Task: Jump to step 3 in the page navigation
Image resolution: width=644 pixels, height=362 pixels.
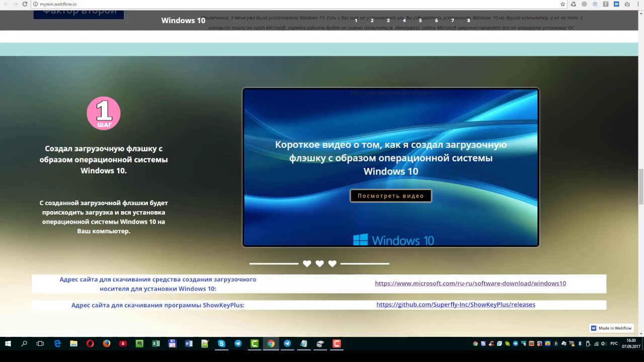Action: click(x=388, y=21)
